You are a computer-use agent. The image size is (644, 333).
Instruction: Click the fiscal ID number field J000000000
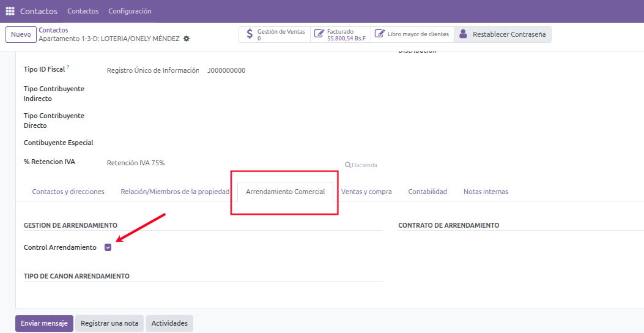226,70
